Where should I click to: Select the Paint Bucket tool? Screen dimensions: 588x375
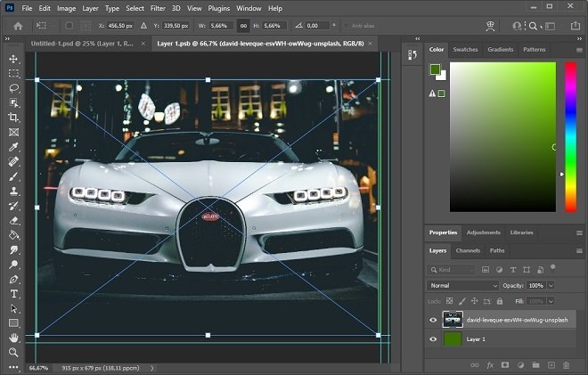13,235
